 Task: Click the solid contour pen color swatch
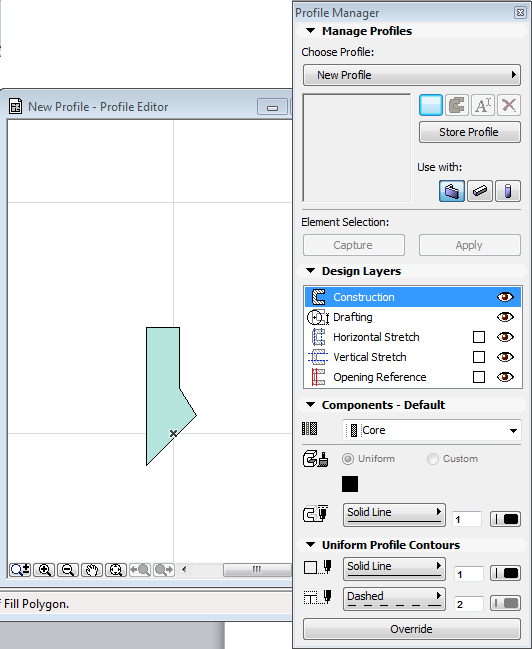(x=505, y=574)
